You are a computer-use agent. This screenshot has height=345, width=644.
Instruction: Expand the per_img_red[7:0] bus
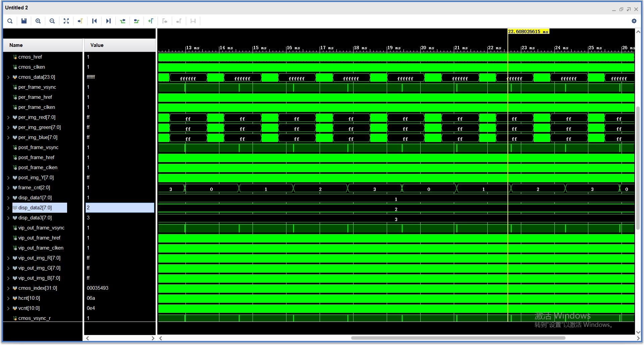(x=8, y=117)
